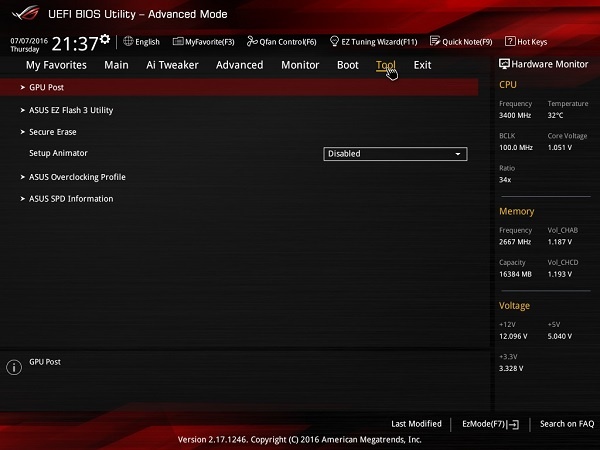
Task: Click English language button
Action: coord(147,42)
